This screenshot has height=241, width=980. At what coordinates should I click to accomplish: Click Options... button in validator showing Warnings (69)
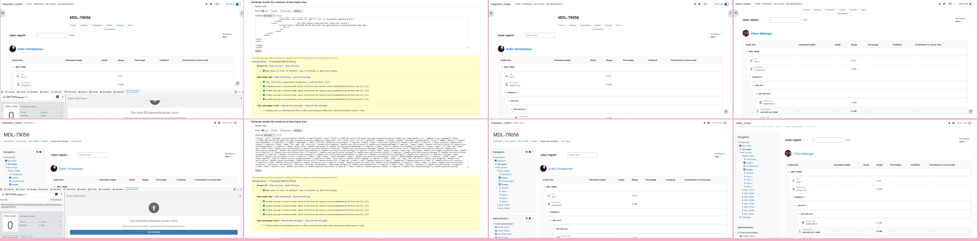tap(298, 11)
